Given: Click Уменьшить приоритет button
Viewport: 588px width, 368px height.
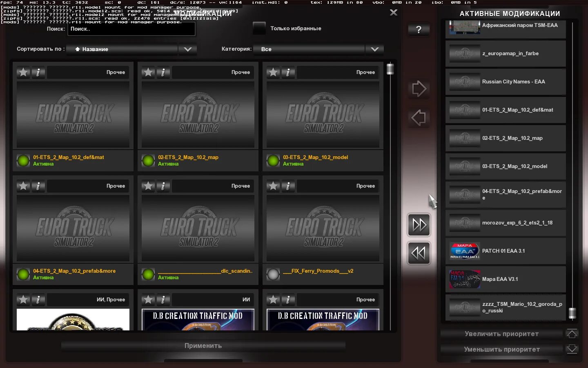Looking at the screenshot, I should [x=502, y=349].
